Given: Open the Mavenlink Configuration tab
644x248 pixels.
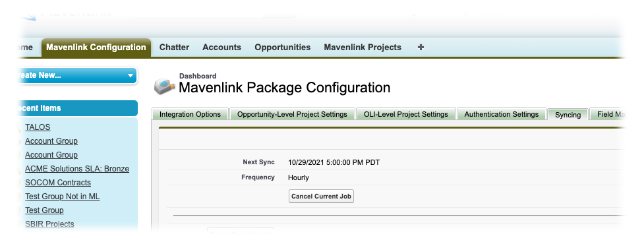Looking at the screenshot, I should tap(96, 47).
